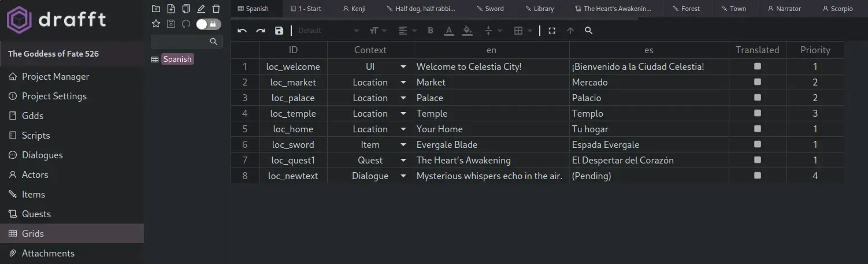The height and width of the screenshot is (264, 868).
Task: Open The Heart's Awakening tab
Action: (x=613, y=9)
